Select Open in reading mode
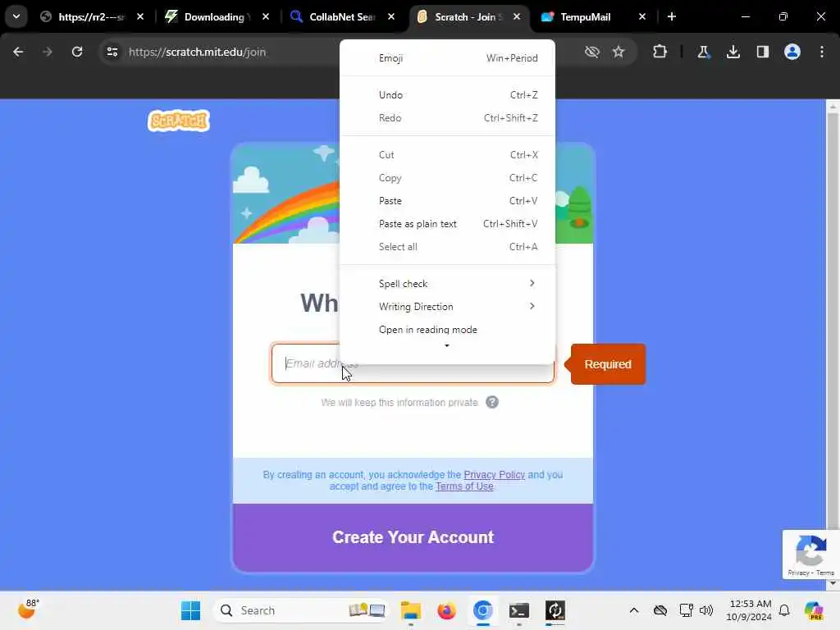The height and width of the screenshot is (630, 840). (447, 330)
